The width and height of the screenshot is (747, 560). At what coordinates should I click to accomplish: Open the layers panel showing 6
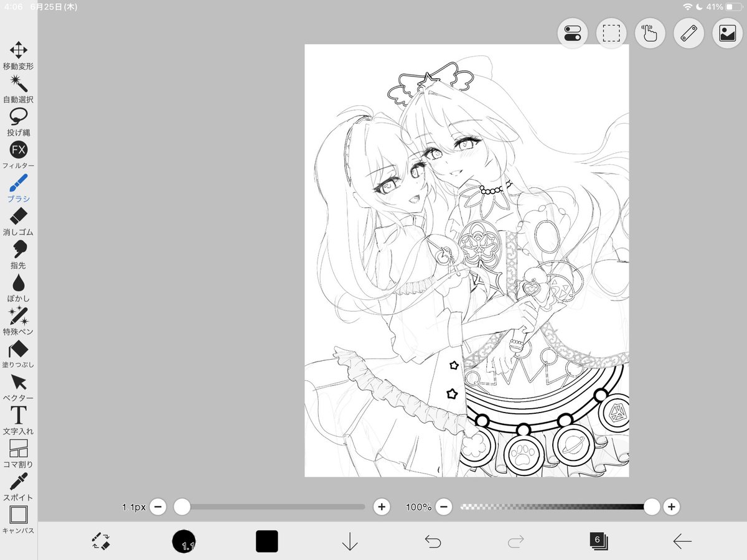coord(599,541)
